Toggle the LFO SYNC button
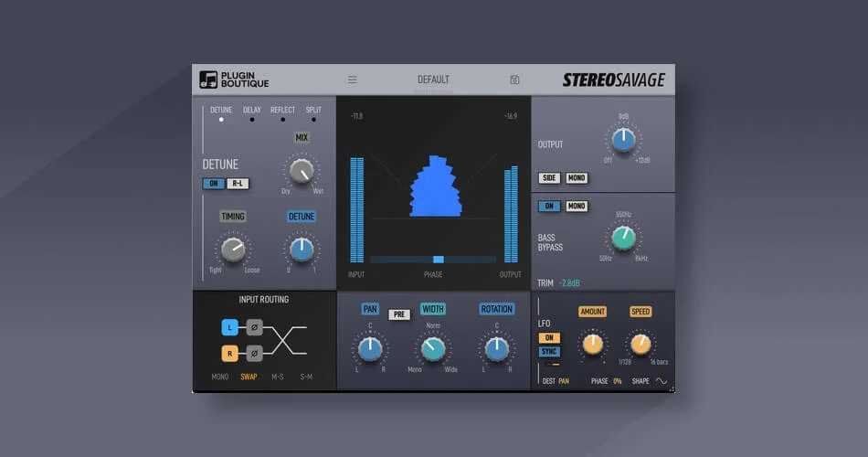868x457 pixels. 549,352
